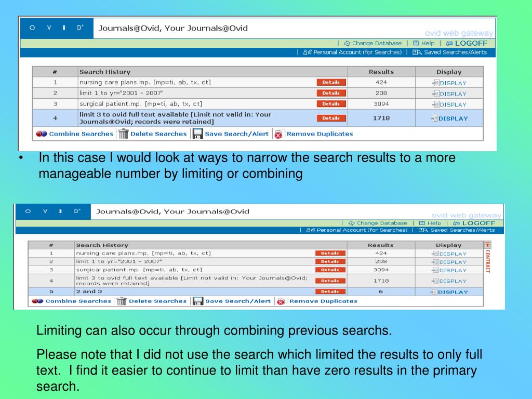
Task: Click result count 6 in bottom screenshot
Action: click(381, 291)
